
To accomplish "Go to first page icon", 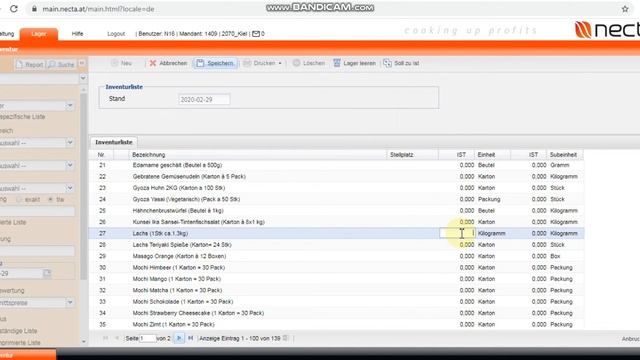I will tap(105, 338).
